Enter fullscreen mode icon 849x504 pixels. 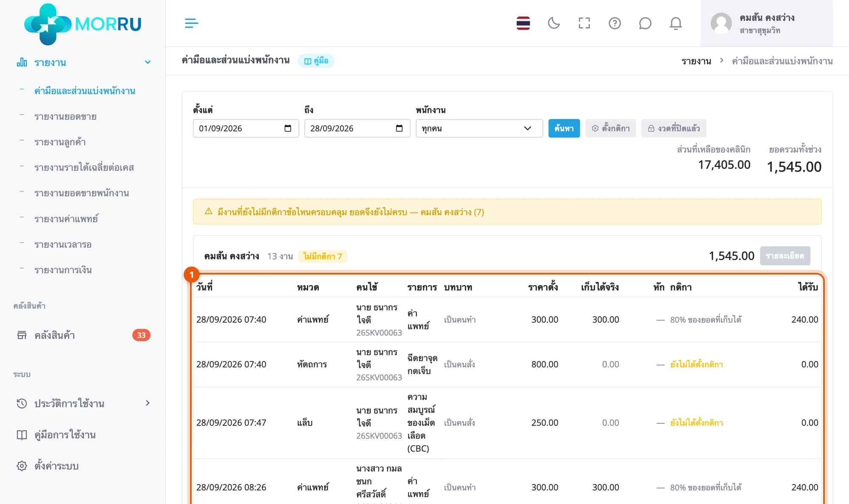[584, 23]
